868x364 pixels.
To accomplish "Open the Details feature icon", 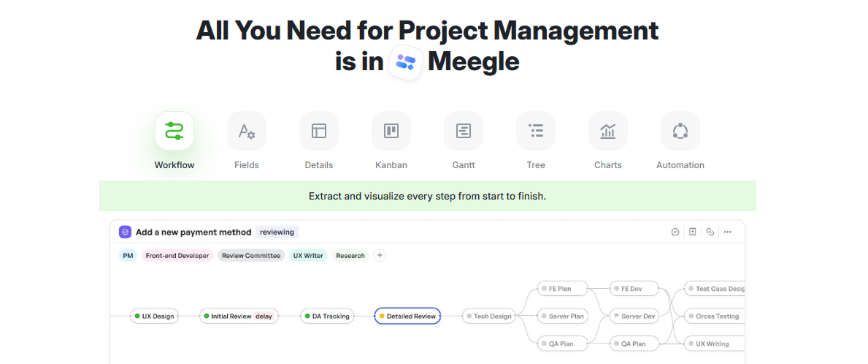I will click(x=319, y=131).
